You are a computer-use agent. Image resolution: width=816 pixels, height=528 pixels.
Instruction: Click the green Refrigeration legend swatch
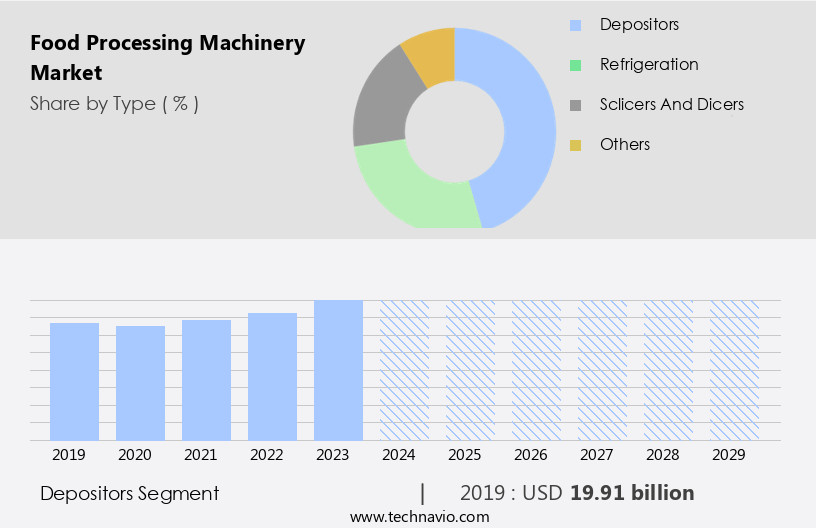[575, 65]
